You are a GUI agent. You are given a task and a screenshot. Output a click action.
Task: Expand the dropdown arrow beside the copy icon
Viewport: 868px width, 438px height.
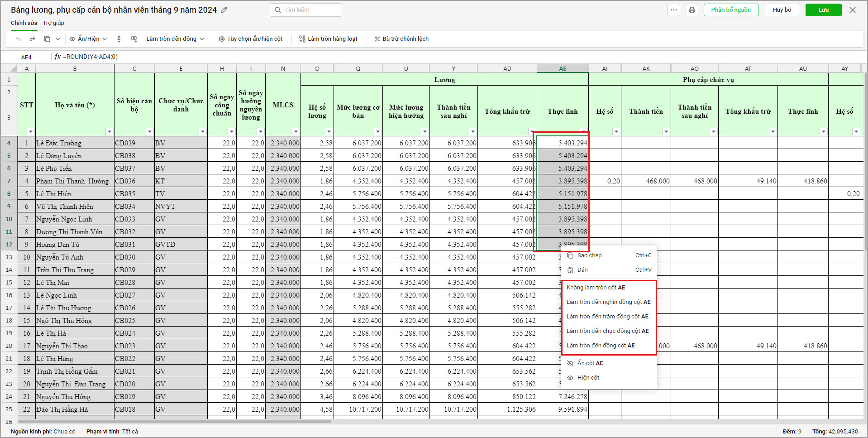58,39
